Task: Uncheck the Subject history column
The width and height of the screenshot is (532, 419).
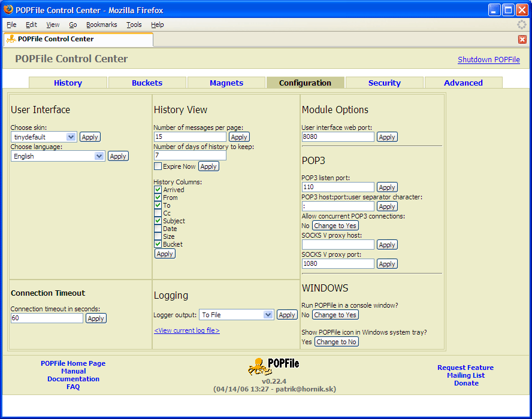Action: pyautogui.click(x=158, y=221)
